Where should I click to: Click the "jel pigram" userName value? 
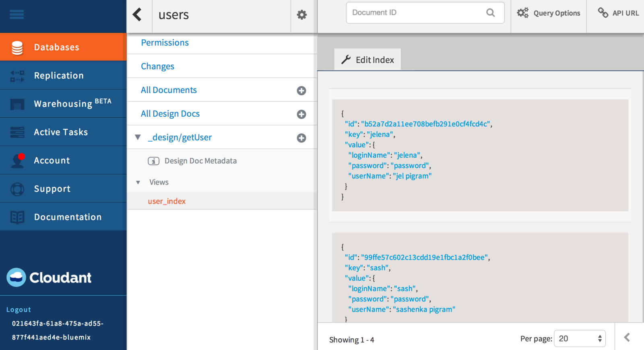point(412,176)
